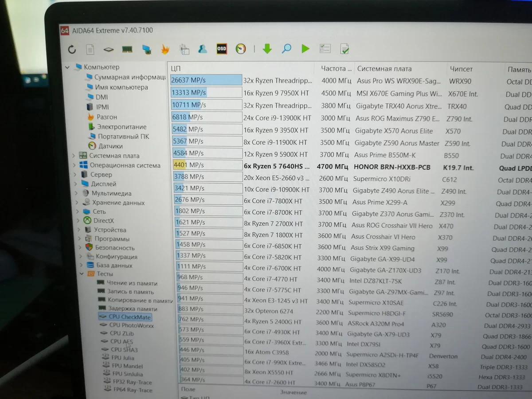Viewport: 532px width, 399px height.
Task: Click the user profile icon in toolbar
Action: tap(203, 49)
